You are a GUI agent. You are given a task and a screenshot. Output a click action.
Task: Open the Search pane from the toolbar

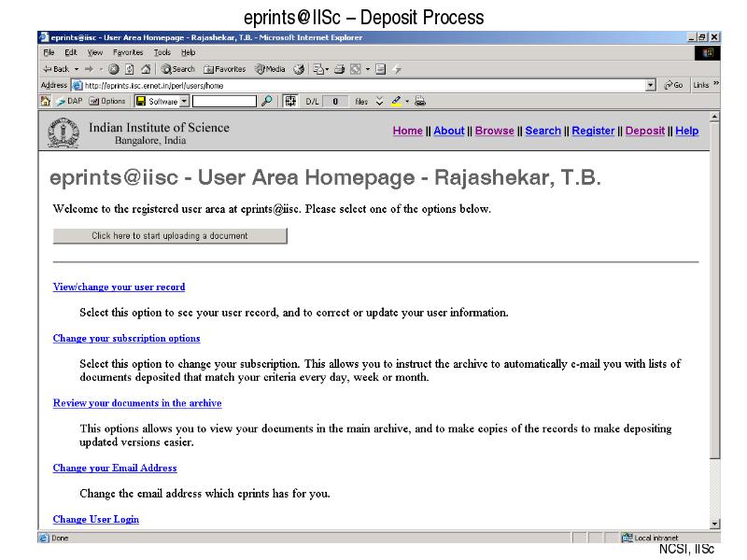(x=177, y=69)
